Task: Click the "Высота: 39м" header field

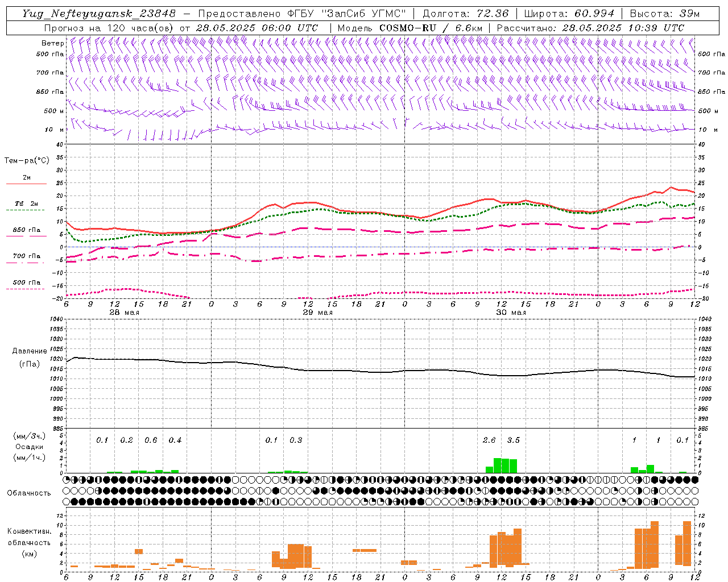Action: pyautogui.click(x=665, y=14)
